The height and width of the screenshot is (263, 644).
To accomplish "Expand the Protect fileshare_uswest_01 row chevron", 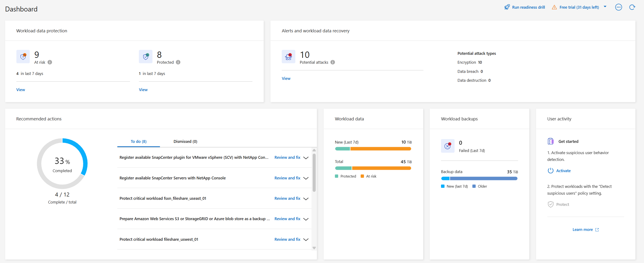I will click(x=306, y=240).
